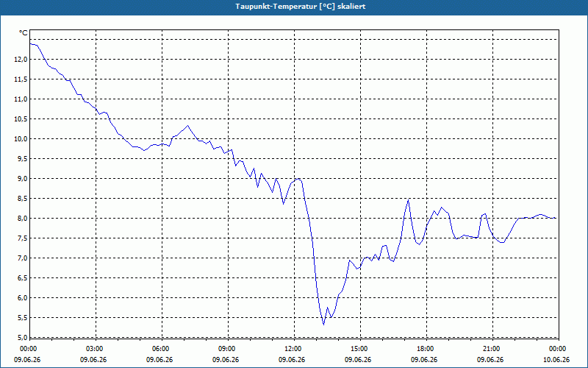Click the 6,5 y-axis label
This screenshot has height=368, width=588.
point(22,278)
